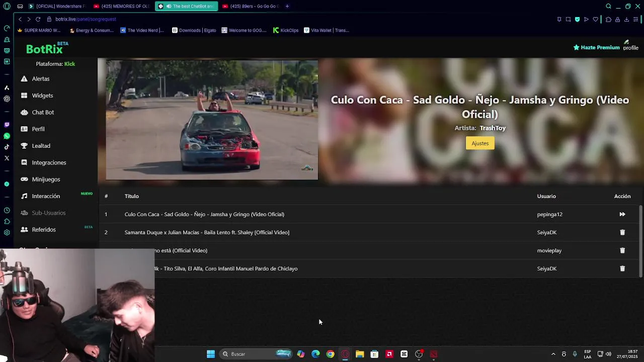Click the Opera GX logo menu
Viewport: 644px width, 362px height.
pos(7,6)
